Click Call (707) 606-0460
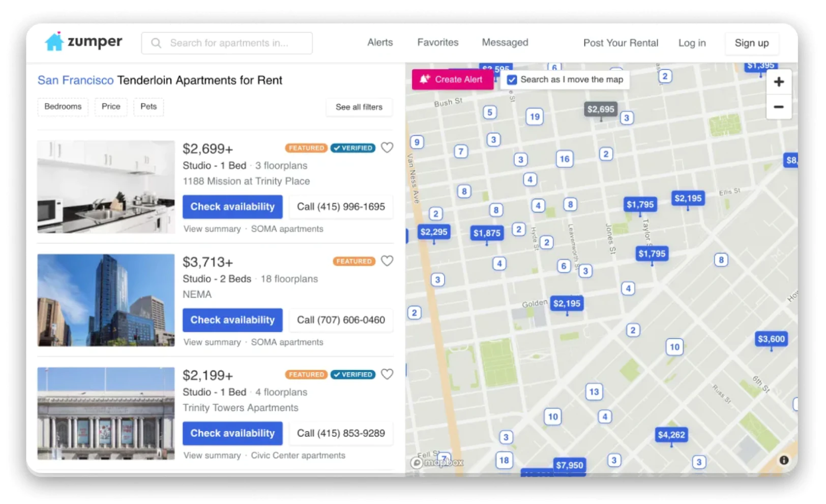This screenshot has width=826, height=504. pos(341,320)
